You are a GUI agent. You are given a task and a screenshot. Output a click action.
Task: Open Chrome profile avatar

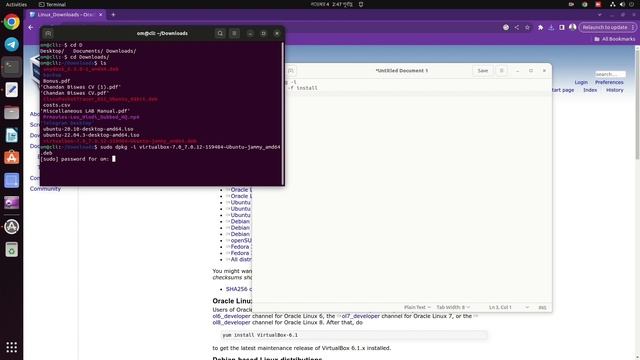pyautogui.click(x=573, y=27)
